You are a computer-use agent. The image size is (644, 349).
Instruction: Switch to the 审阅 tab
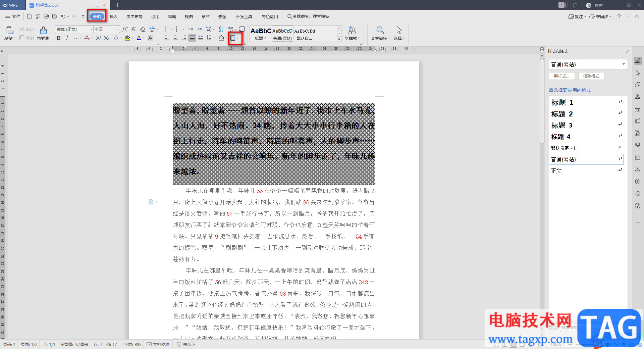click(x=172, y=16)
